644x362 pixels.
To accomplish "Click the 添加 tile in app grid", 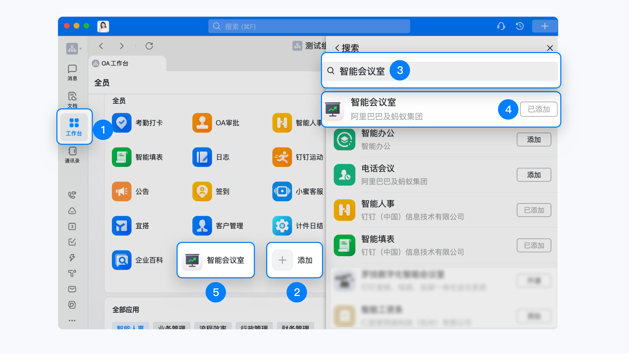I will pos(294,260).
